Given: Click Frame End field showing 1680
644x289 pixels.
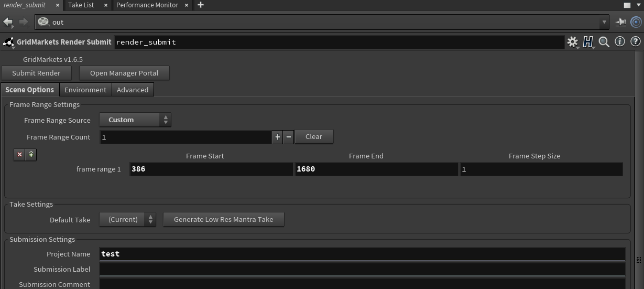Looking at the screenshot, I should click(x=376, y=169).
